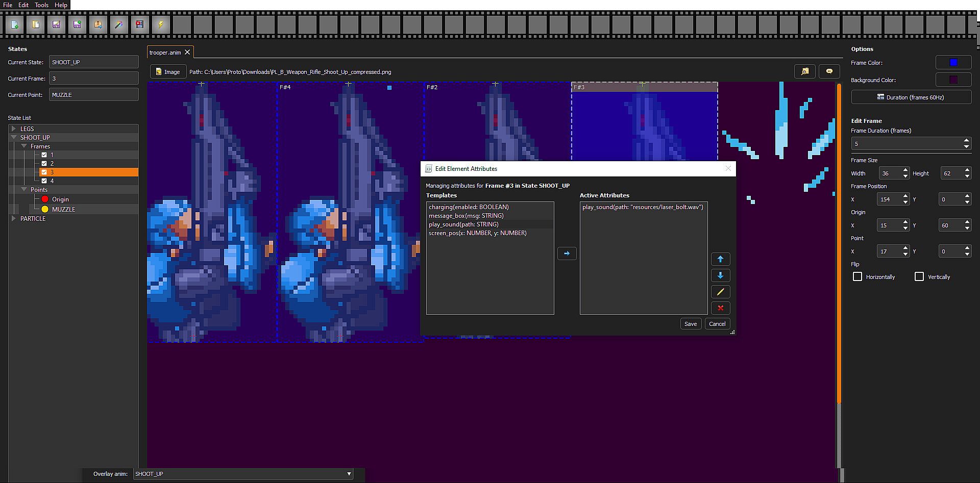Select the rainbow magic wand tool
The height and width of the screenshot is (483, 980).
tap(119, 24)
